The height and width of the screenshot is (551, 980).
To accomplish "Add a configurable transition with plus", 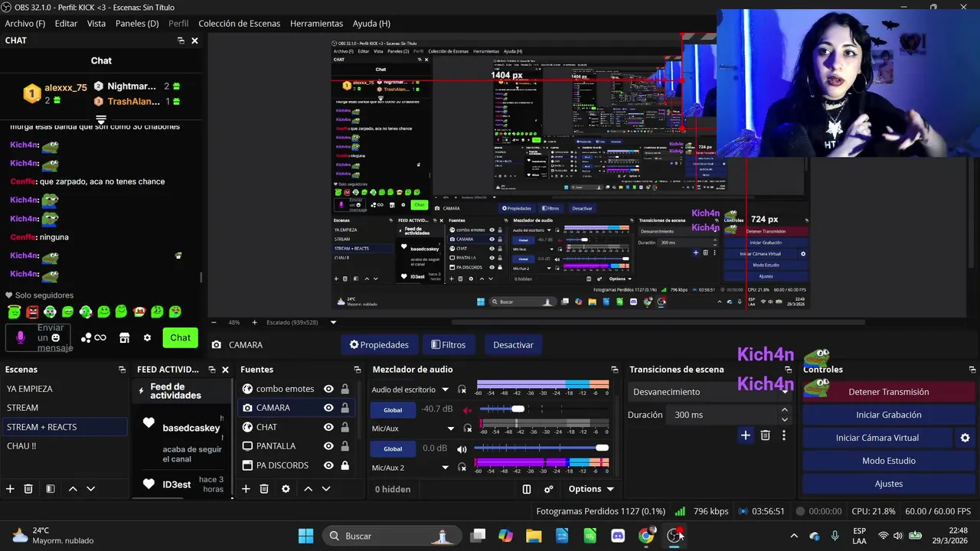I will pyautogui.click(x=745, y=435).
